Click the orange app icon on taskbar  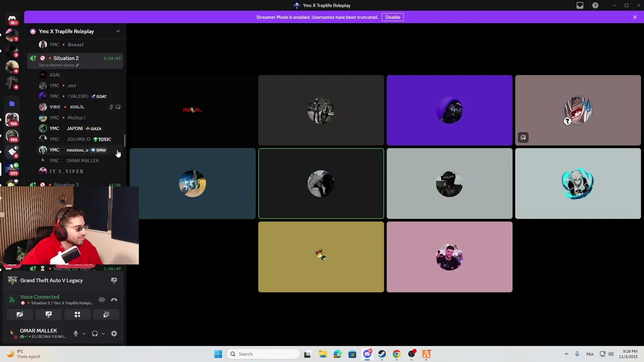[x=426, y=354]
